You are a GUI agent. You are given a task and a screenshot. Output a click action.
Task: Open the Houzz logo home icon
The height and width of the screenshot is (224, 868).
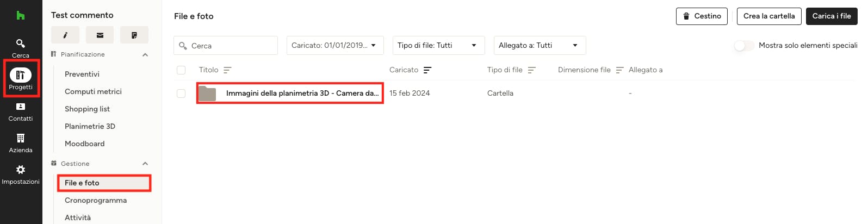pyautogui.click(x=21, y=15)
